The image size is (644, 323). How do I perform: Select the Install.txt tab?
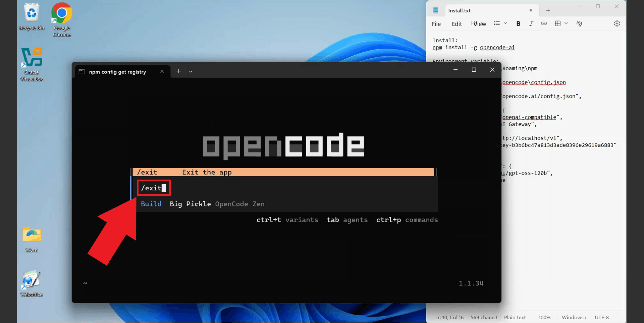pos(459,10)
